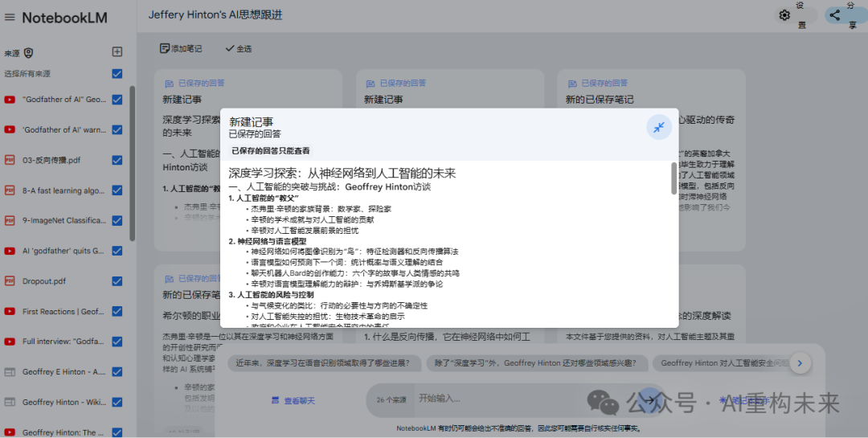Click YouTube icon of "Godfather of AI" Geo... source
Image resolution: width=868 pixels, height=438 pixels.
[x=10, y=100]
